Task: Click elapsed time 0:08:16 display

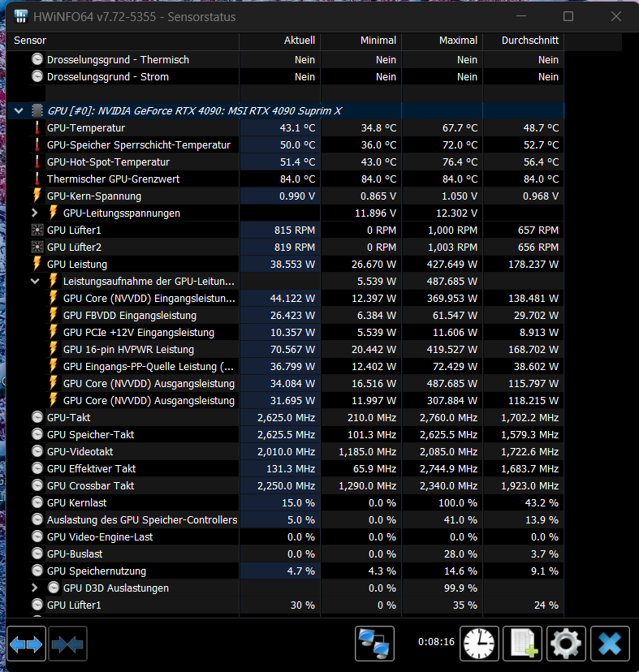Action: [x=436, y=642]
